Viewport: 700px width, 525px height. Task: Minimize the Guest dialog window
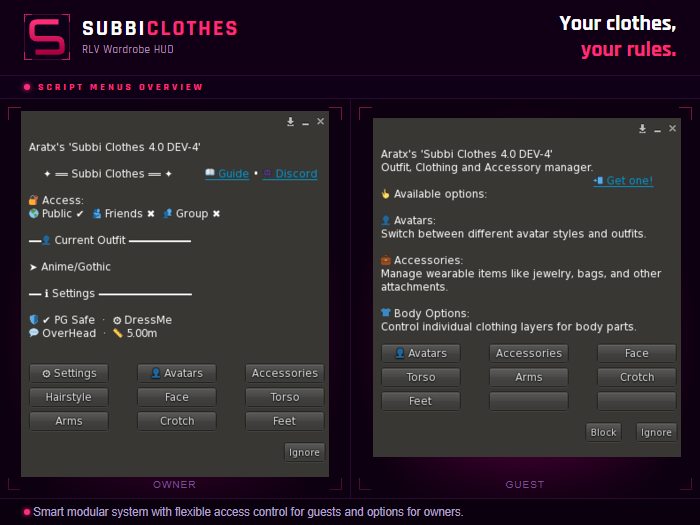[657, 130]
